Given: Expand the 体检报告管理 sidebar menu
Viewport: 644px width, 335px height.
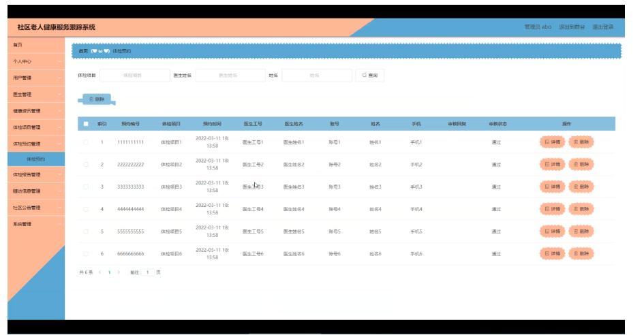Looking at the screenshot, I should pyautogui.click(x=36, y=174).
